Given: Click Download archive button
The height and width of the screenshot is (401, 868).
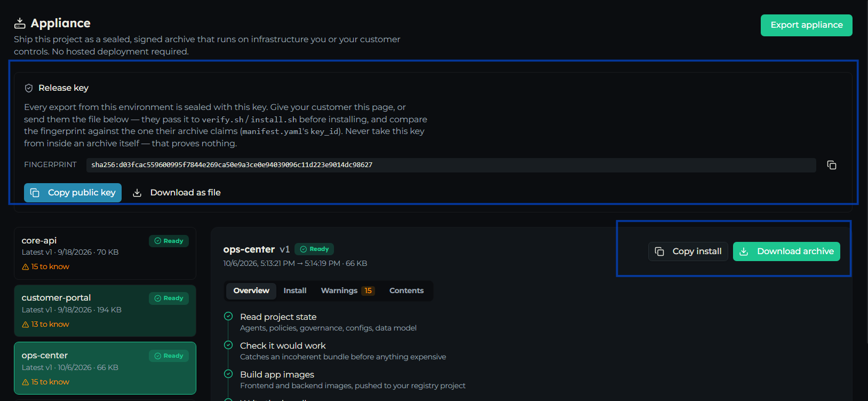Looking at the screenshot, I should [x=786, y=251].
